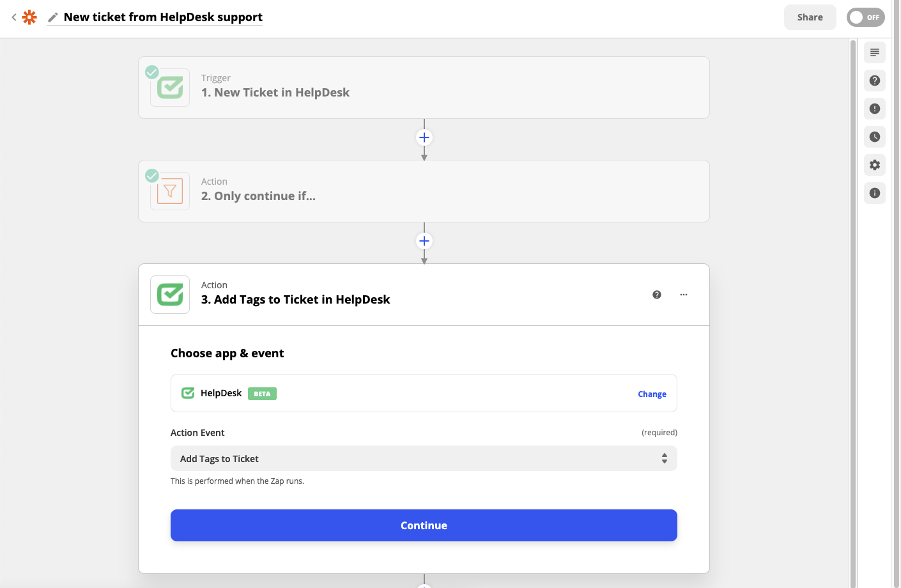This screenshot has height=588, width=901.
Task: Expand step 2 Only continue if... action
Action: click(424, 191)
